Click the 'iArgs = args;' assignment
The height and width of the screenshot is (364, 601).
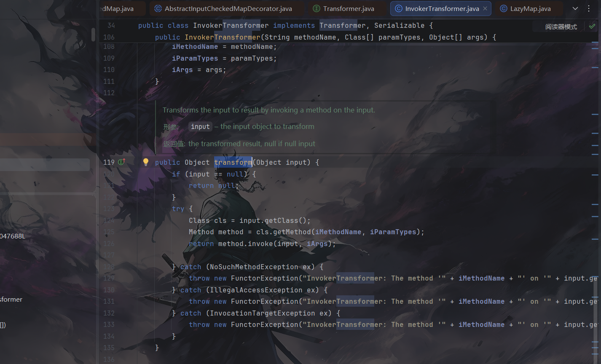(199, 70)
